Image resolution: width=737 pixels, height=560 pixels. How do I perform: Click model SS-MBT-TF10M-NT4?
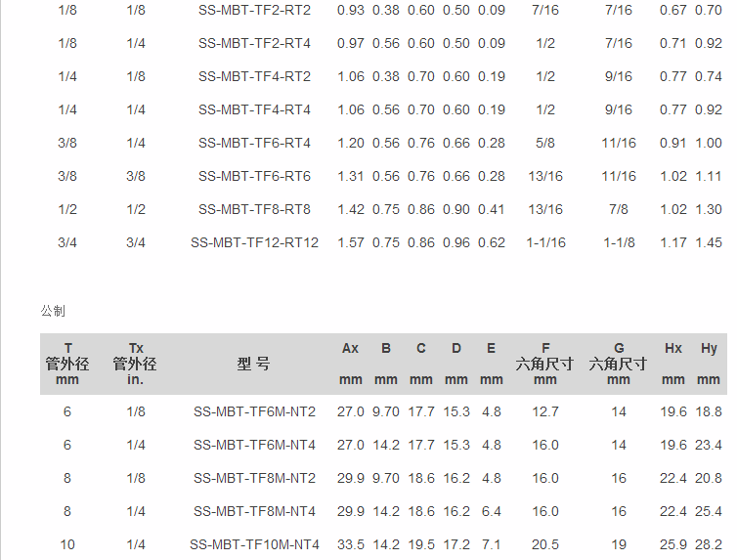tap(254, 544)
